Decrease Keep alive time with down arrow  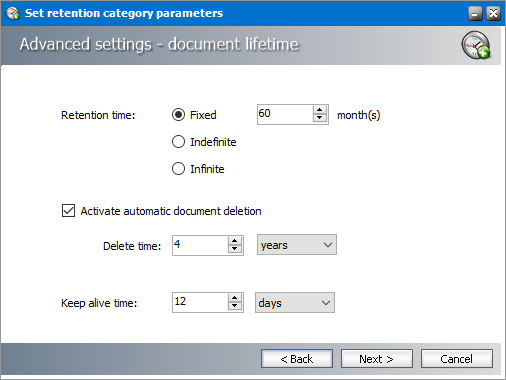coord(235,306)
